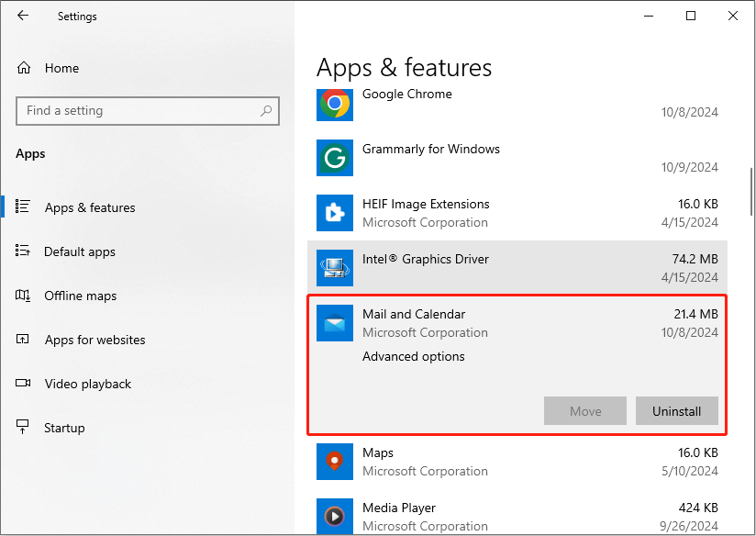
Task: Click the Media Player app icon
Action: (x=335, y=516)
